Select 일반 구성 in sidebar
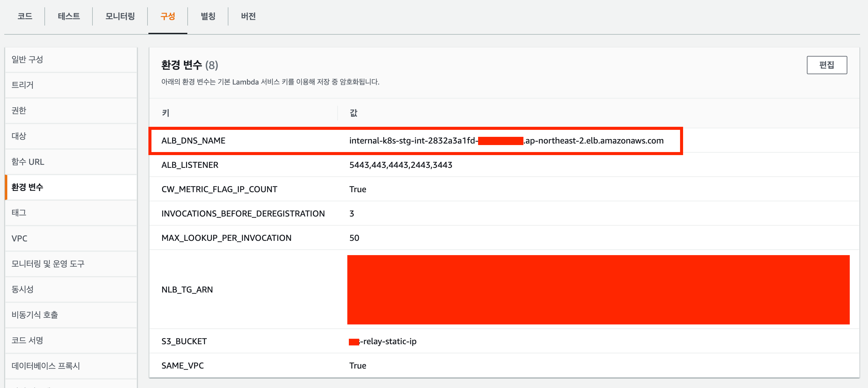This screenshot has height=388, width=868. (x=27, y=59)
